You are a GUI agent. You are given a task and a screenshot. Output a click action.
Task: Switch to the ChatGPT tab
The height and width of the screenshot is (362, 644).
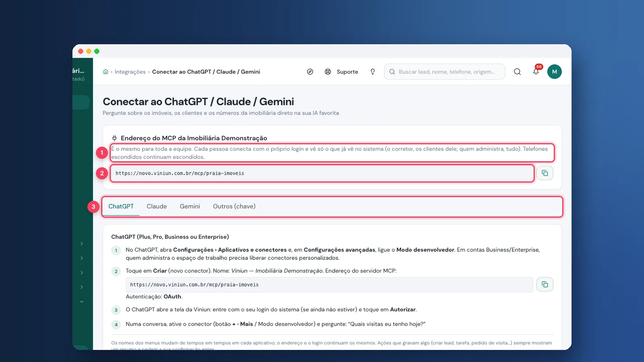[121, 206]
